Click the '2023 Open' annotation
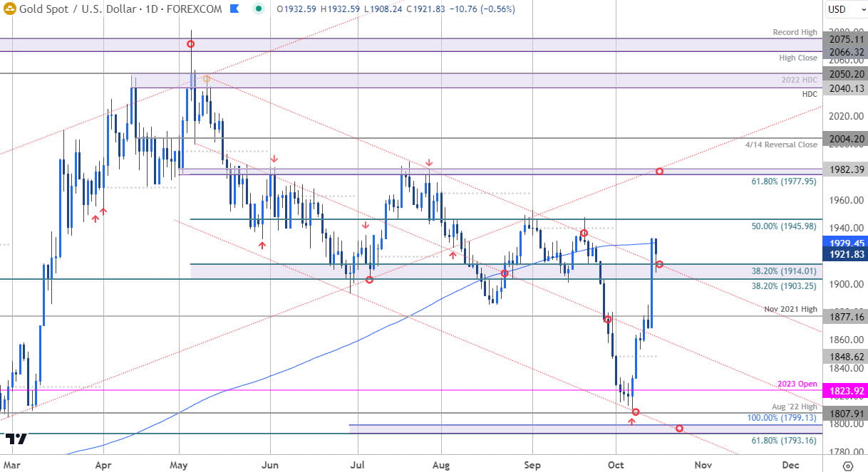The image size is (868, 472). (799, 383)
